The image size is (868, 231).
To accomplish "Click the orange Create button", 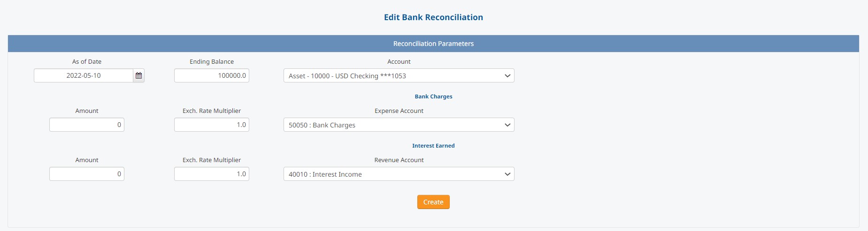I will [433, 202].
